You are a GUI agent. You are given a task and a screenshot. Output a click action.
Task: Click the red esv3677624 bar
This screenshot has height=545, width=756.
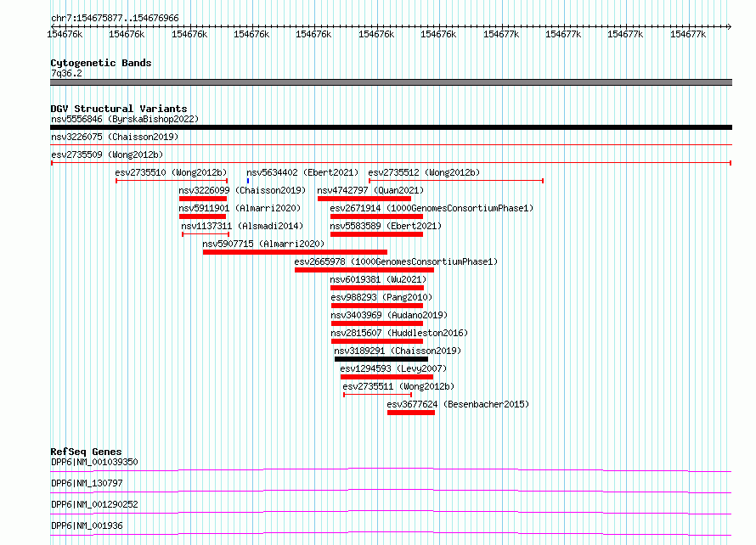tap(411, 413)
